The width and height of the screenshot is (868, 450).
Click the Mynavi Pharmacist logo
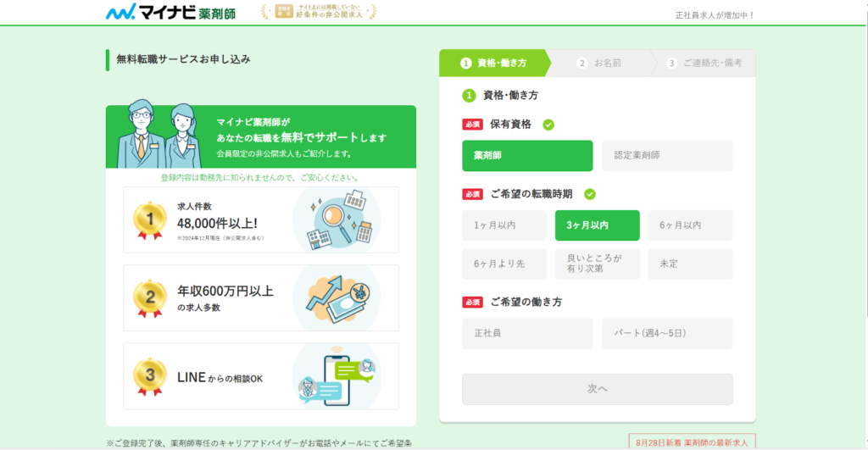[171, 13]
